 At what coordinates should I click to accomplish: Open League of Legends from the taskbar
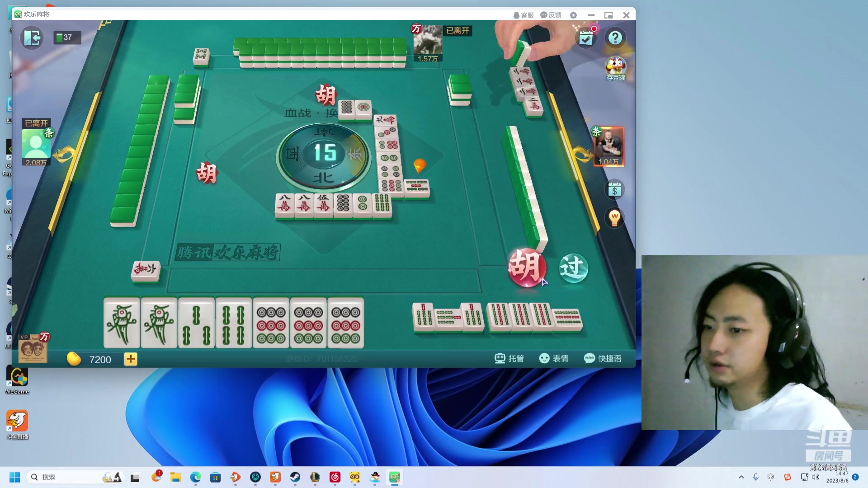(x=315, y=477)
